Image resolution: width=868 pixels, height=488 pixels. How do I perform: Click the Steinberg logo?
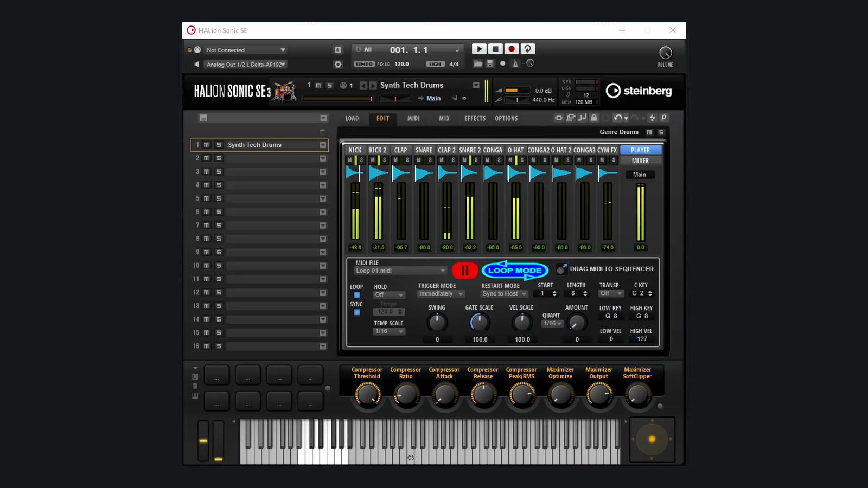(x=639, y=91)
